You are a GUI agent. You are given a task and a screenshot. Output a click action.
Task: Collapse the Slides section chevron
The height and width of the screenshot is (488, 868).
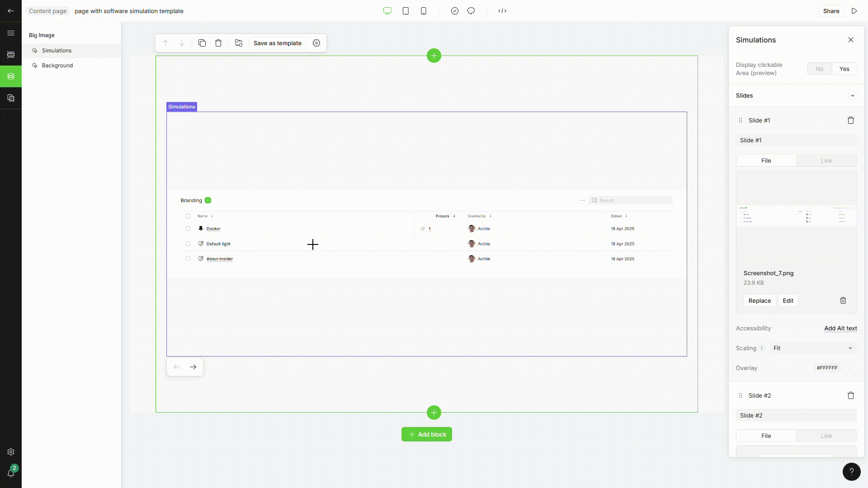[852, 95]
